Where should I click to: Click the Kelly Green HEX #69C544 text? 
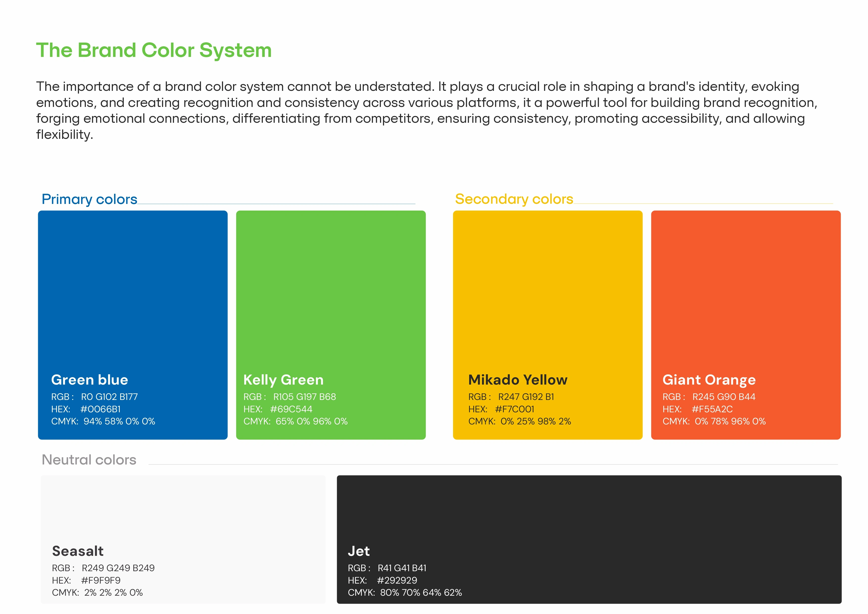(291, 409)
